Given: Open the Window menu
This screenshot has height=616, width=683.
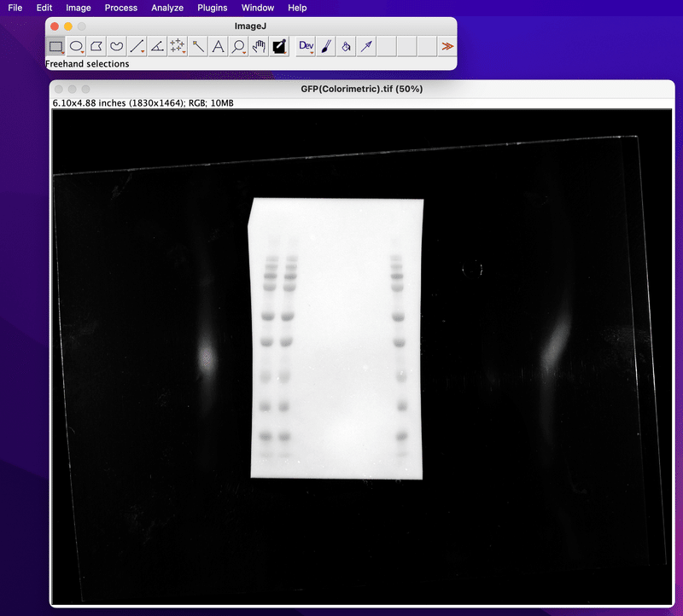Looking at the screenshot, I should point(258,8).
